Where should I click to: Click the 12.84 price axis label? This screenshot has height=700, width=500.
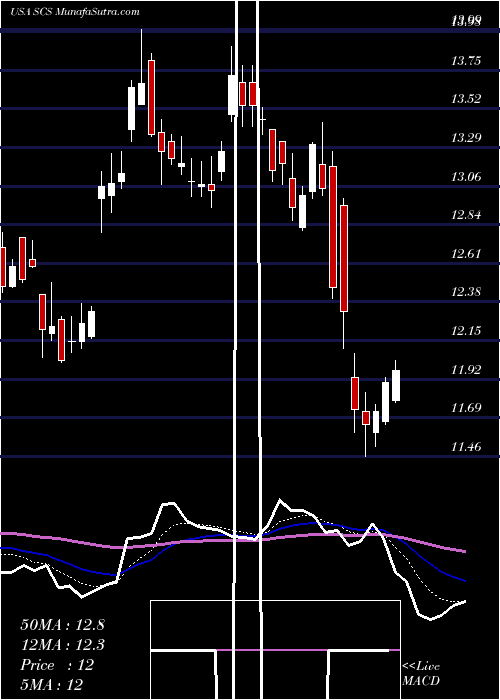(466, 215)
